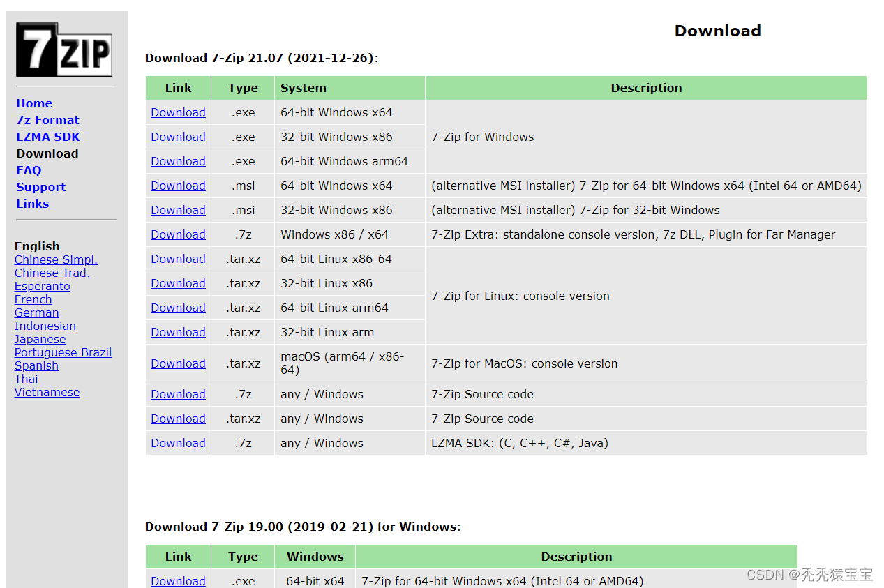Click the 'LZMA SDK: (C, C++, C#, Java)' text
884x588 pixels.
[x=520, y=443]
